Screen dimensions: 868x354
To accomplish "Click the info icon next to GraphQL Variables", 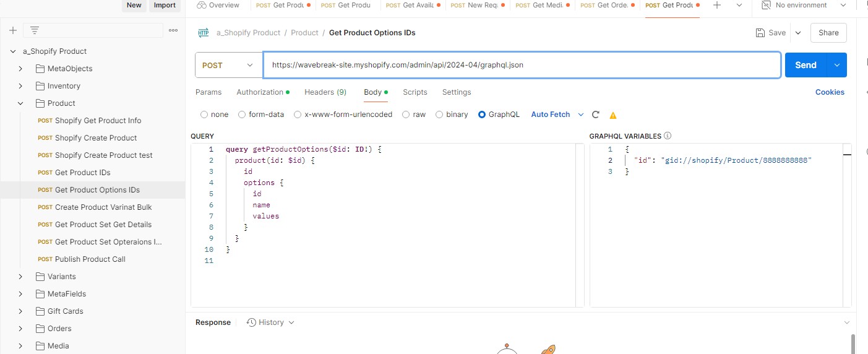I will click(668, 136).
